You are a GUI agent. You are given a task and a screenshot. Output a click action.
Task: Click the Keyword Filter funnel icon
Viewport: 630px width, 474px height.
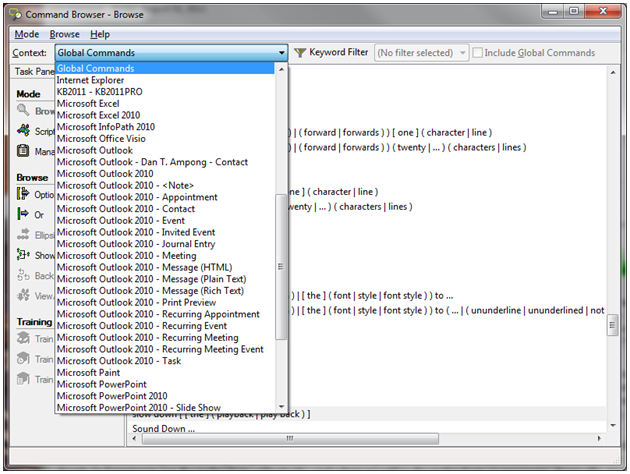pyautogui.click(x=300, y=53)
